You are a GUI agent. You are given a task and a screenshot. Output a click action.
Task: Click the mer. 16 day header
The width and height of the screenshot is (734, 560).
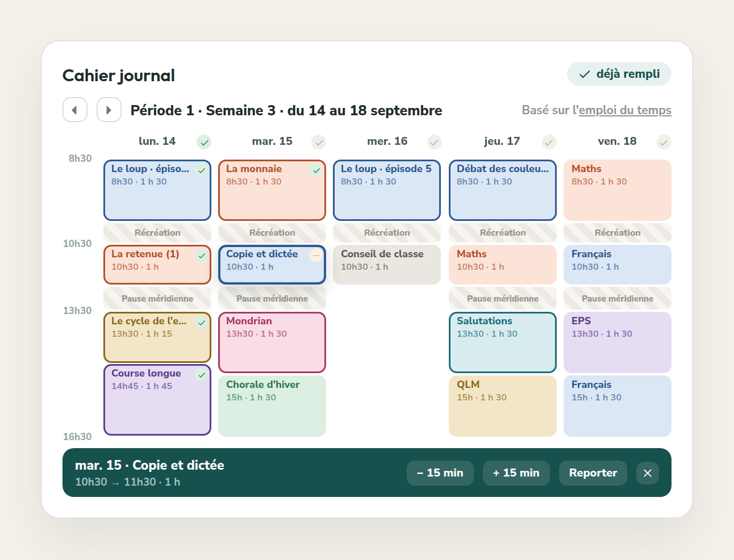pos(387,141)
